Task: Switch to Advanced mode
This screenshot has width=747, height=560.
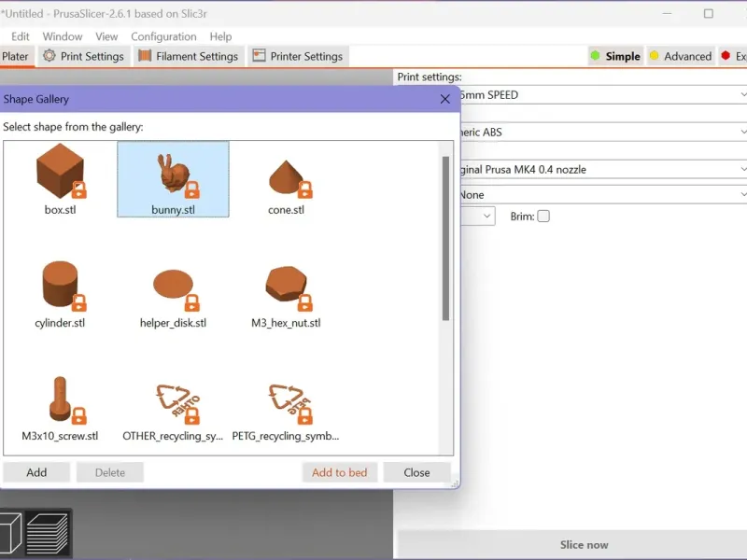Action: [x=681, y=56]
